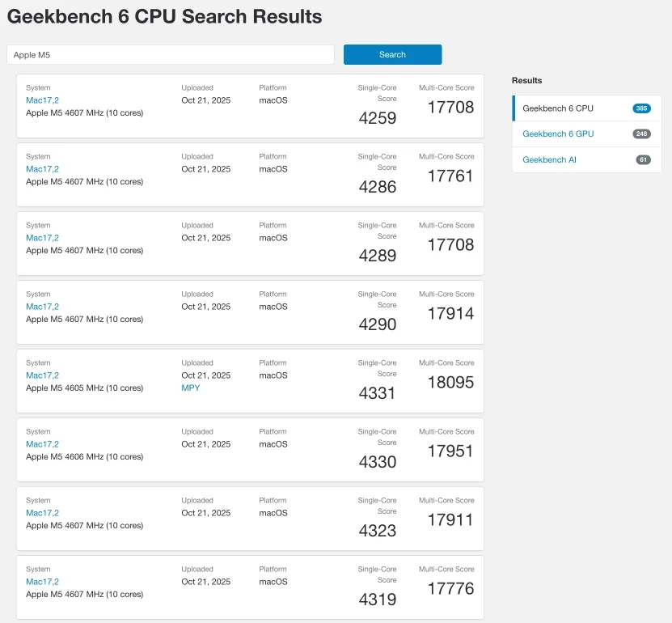Click the multi-core score 18095
This screenshot has height=623, width=672.
(451, 382)
